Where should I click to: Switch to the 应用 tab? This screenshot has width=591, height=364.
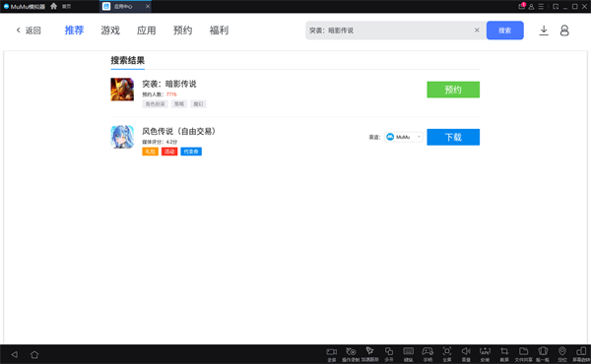(147, 30)
